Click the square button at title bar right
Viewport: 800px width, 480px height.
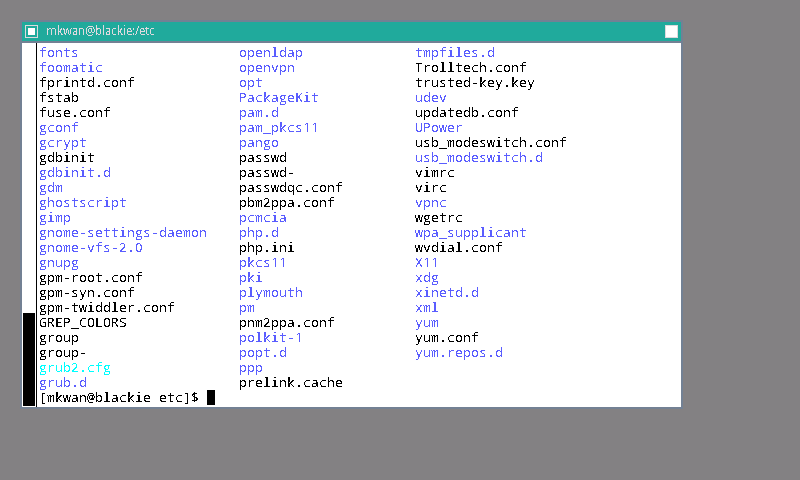click(x=671, y=31)
